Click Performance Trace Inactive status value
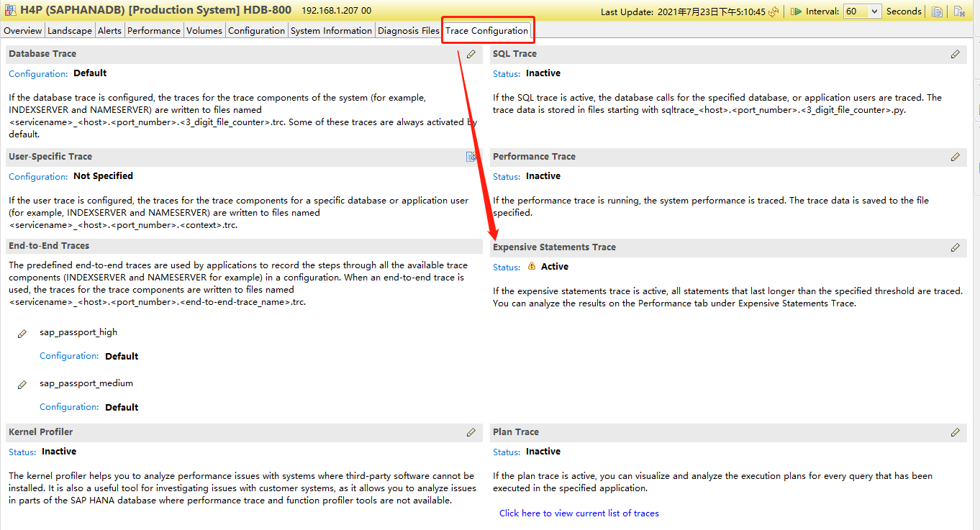 [543, 176]
